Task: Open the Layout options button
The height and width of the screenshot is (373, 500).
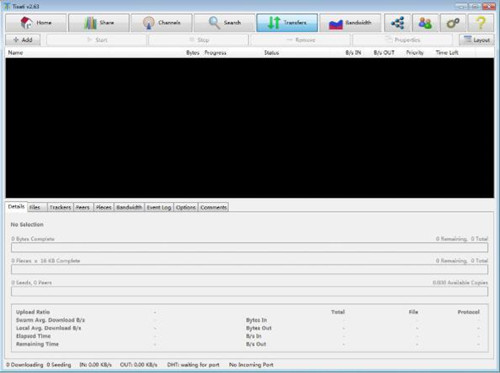Action: point(477,40)
